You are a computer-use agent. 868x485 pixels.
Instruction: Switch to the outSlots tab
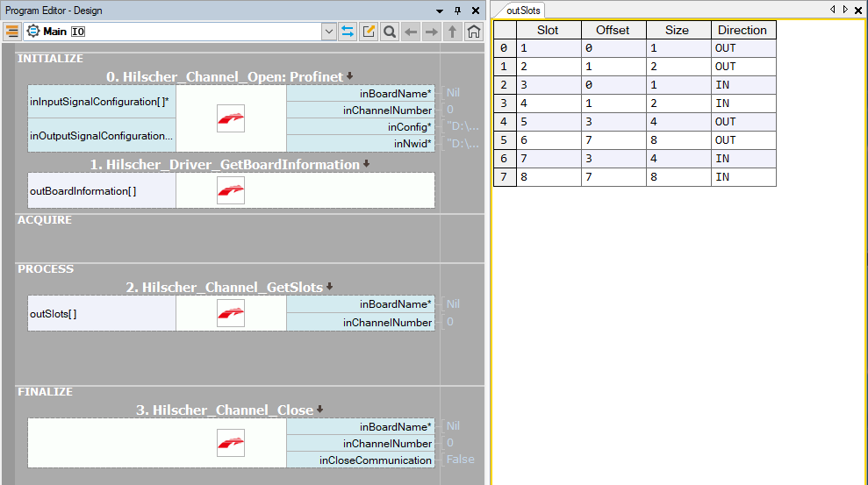524,11
